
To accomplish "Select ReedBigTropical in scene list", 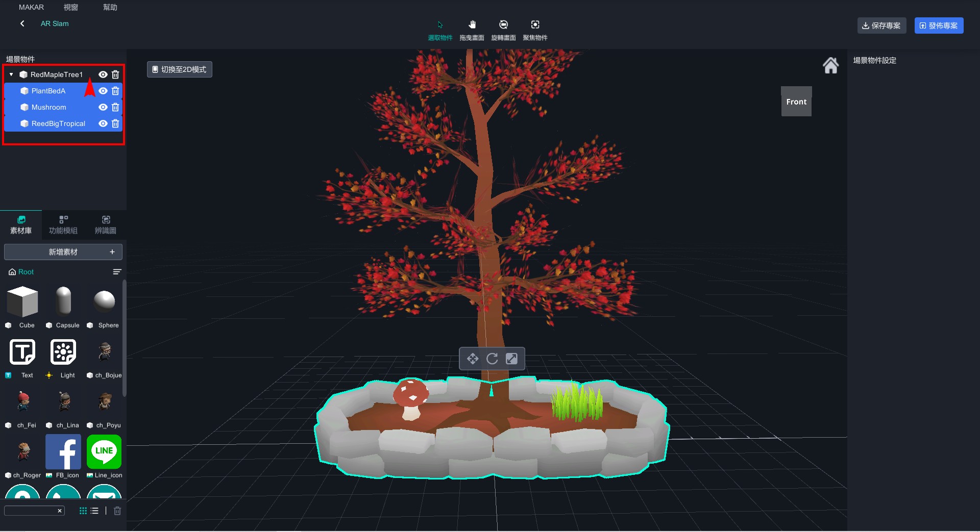I will pos(58,123).
